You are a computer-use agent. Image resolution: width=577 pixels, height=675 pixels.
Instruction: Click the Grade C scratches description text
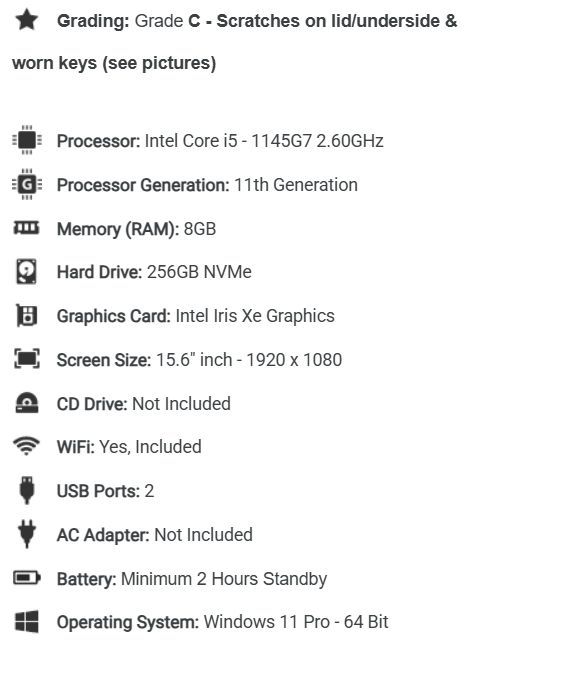tap(296, 21)
